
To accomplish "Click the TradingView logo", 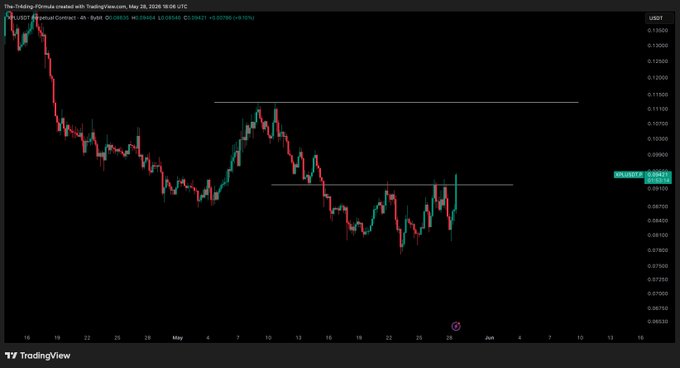I will [x=38, y=355].
